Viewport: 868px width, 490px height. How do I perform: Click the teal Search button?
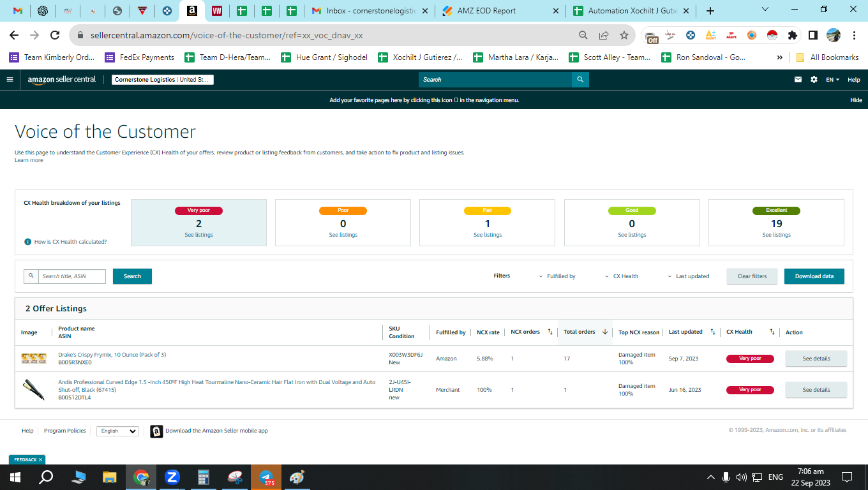click(x=132, y=276)
